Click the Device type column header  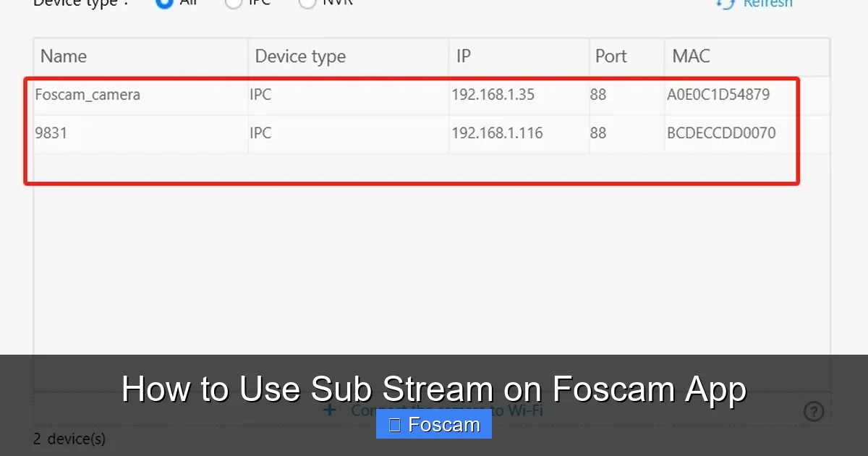[299, 56]
